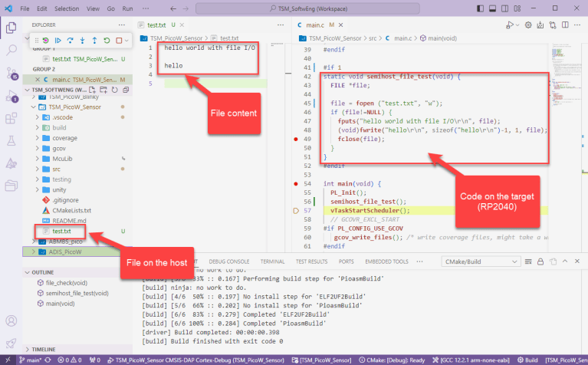Open the Extensions view
The width and height of the screenshot is (588, 365).
11,119
